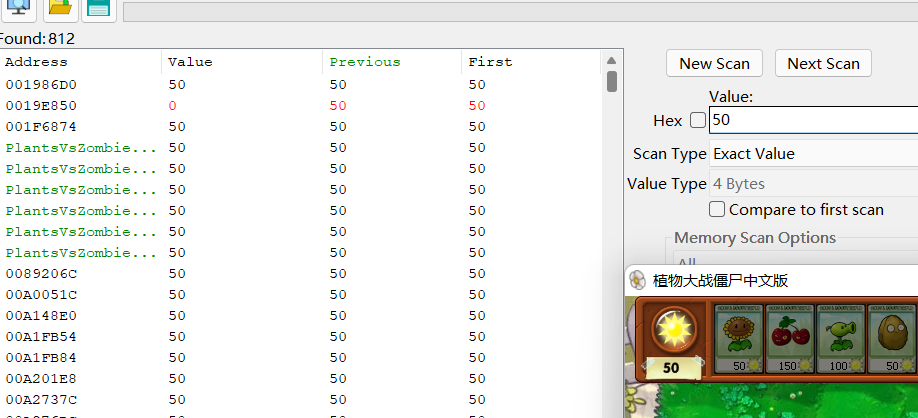Open the Scan Type dropdown

click(814, 154)
